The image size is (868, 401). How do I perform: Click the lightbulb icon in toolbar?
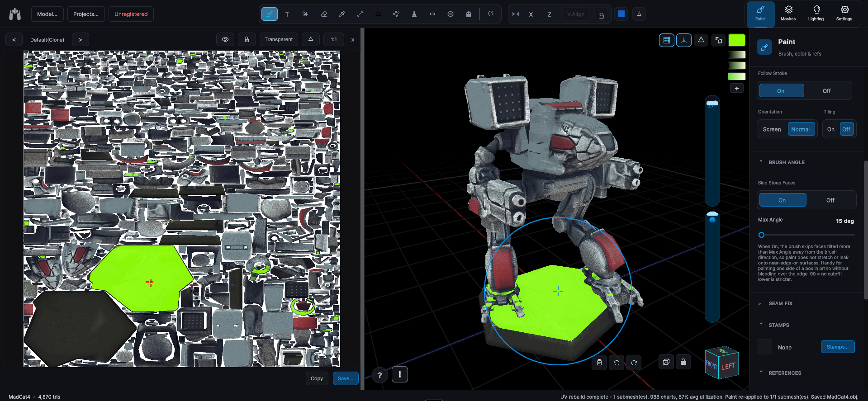click(x=491, y=14)
